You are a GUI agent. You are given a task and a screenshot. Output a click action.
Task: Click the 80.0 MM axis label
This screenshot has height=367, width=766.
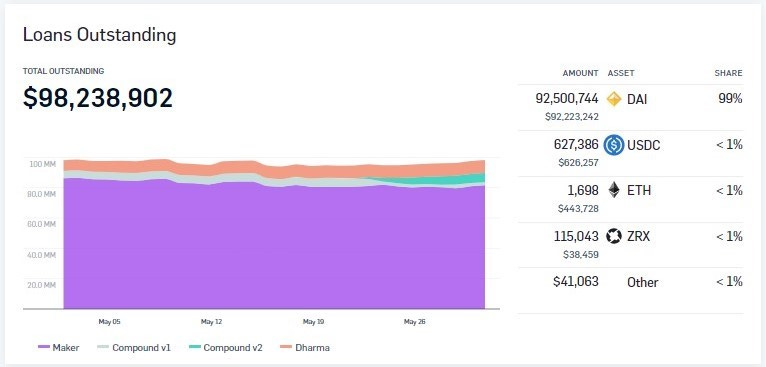43,194
